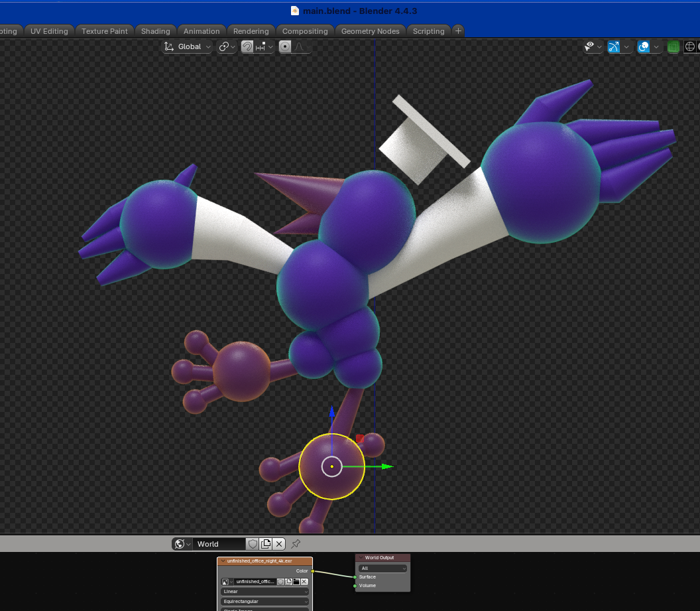Open the object type visibility eye icon
This screenshot has width=700, height=611.
(590, 46)
